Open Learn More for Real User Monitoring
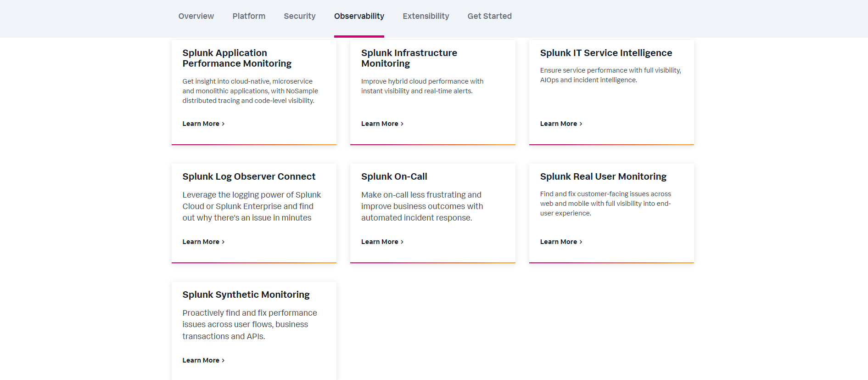This screenshot has width=868, height=380. 561,242
